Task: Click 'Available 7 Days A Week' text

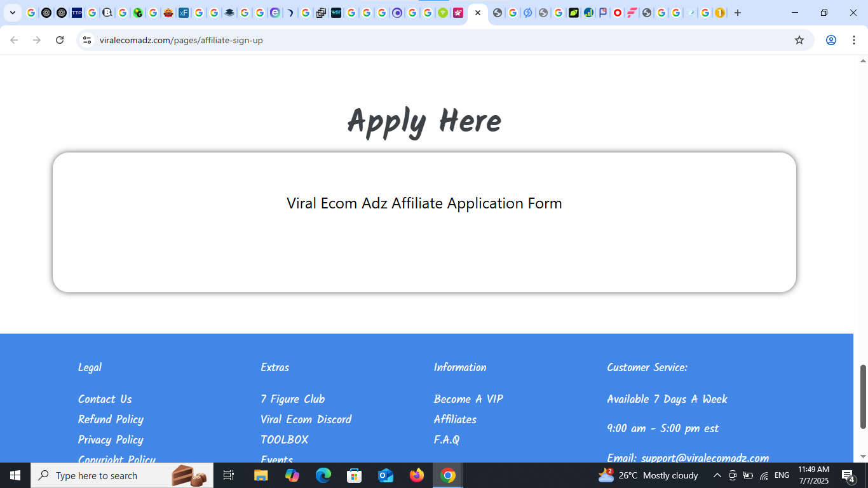Action: [x=667, y=399]
